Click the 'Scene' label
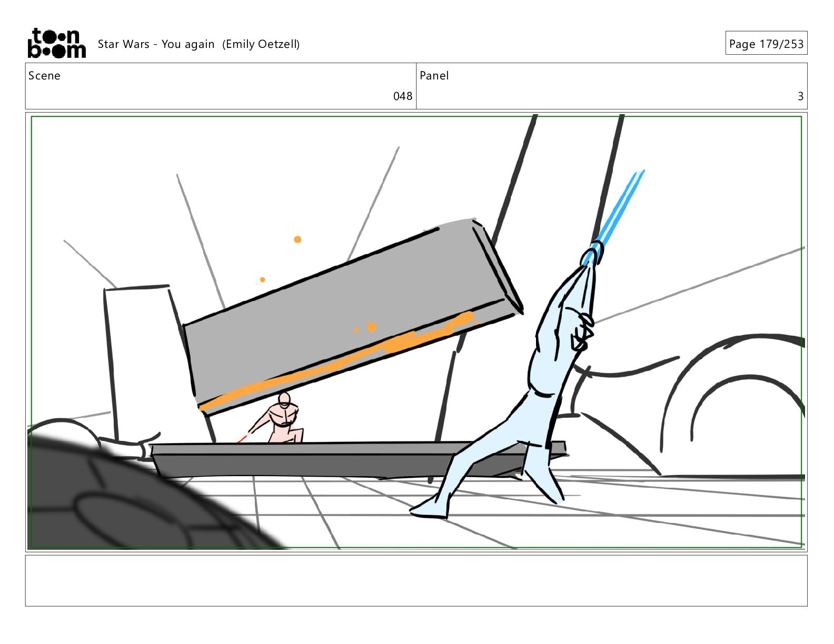834x644 pixels. click(x=44, y=76)
